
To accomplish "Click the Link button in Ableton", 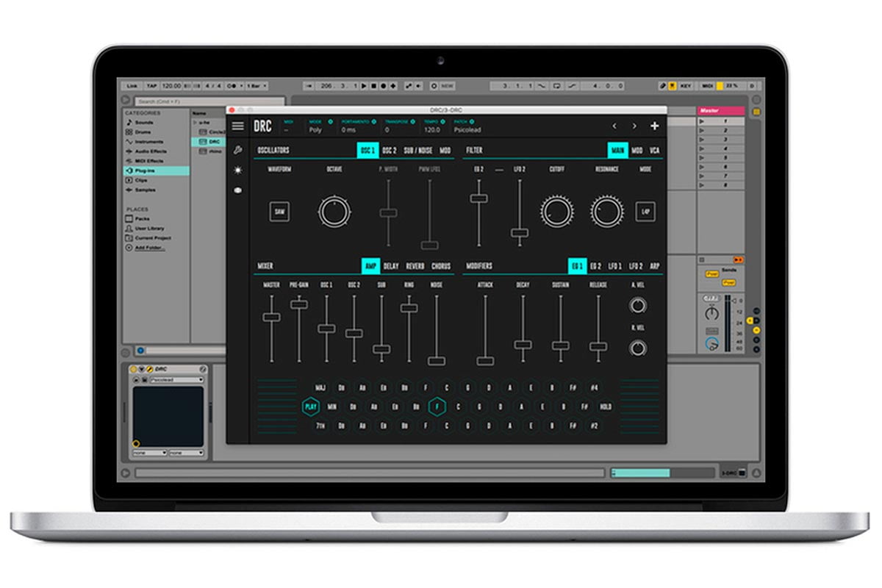I will click(x=132, y=86).
